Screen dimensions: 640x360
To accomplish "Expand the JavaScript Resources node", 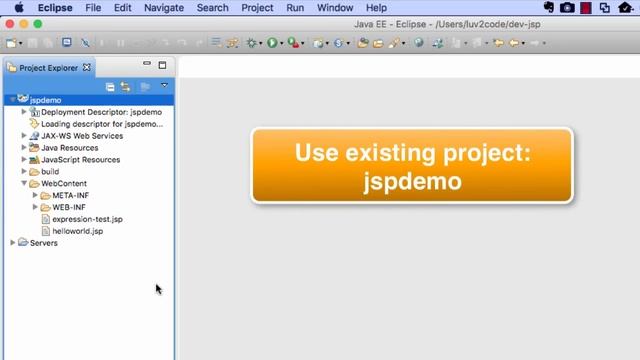I will [24, 159].
